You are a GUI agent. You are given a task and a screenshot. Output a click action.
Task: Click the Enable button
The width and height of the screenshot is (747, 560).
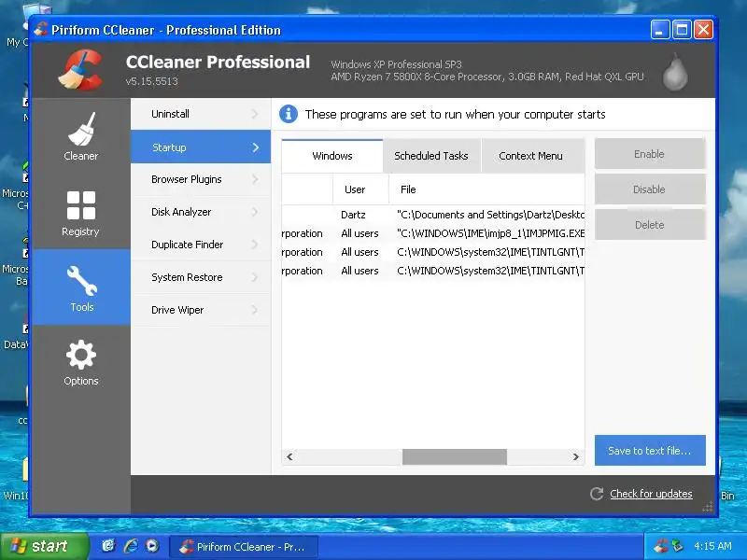point(650,154)
